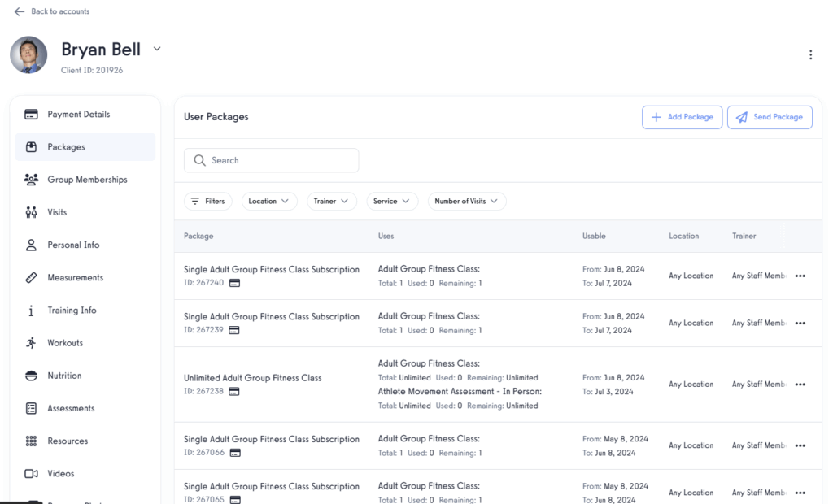Expand the Trainer filter
This screenshot has width=833, height=504.
point(331,201)
